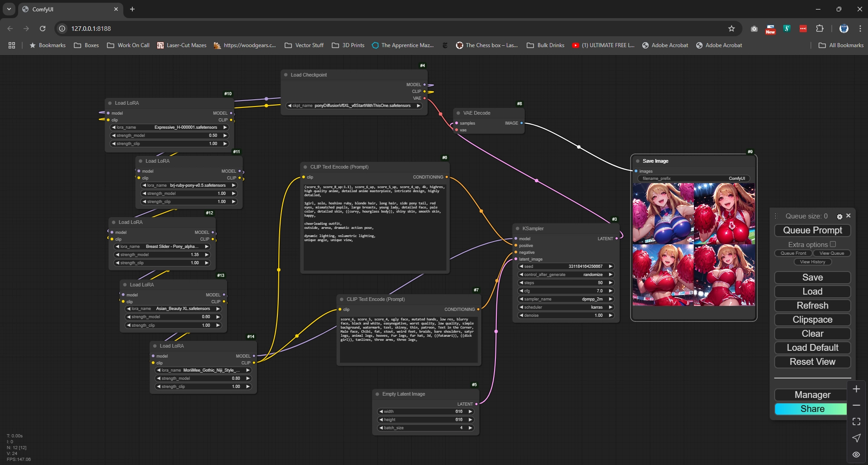The image size is (868, 465).
Task: Click the zoom out minus icon
Action: pyautogui.click(x=856, y=406)
